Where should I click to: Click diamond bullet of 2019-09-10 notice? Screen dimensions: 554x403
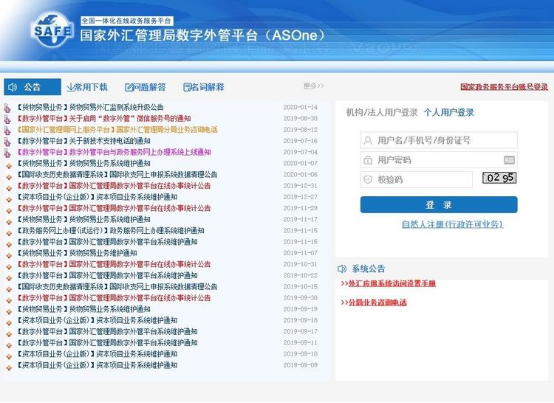tap(9, 357)
